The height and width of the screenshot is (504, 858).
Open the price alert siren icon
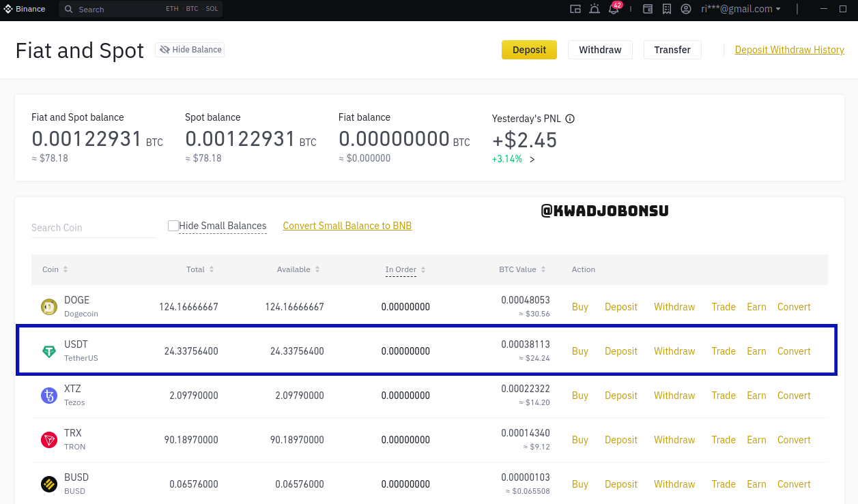click(595, 9)
